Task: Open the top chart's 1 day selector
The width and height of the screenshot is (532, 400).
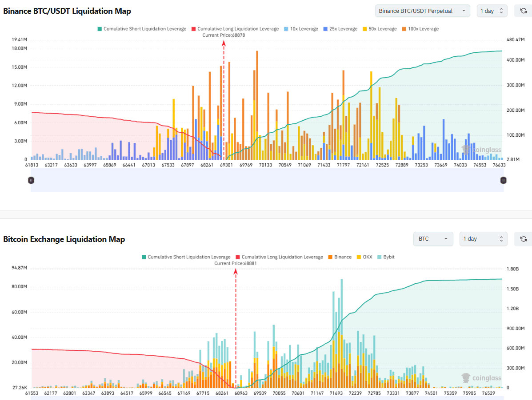Action: pos(492,11)
